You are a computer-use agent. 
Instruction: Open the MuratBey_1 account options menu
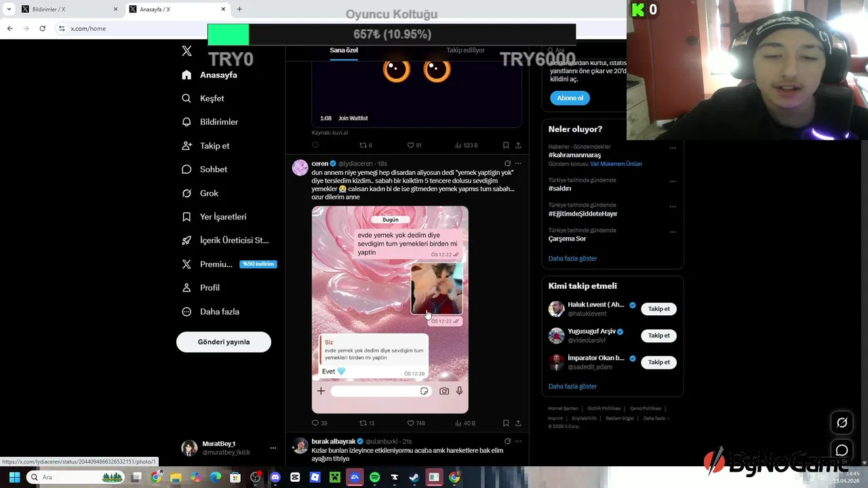pos(273,448)
